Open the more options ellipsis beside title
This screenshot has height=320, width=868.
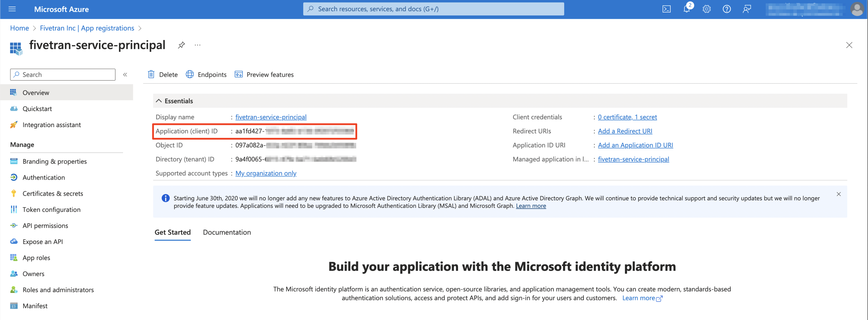[x=197, y=45]
